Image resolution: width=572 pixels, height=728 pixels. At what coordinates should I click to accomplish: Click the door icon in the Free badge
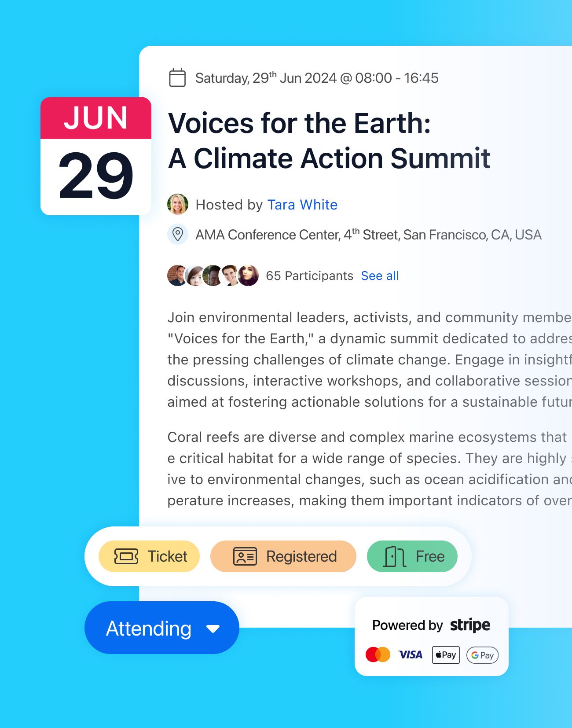point(394,556)
